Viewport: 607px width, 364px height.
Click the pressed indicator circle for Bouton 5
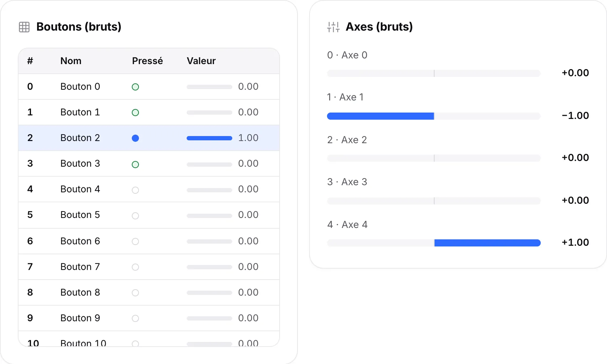click(x=135, y=216)
